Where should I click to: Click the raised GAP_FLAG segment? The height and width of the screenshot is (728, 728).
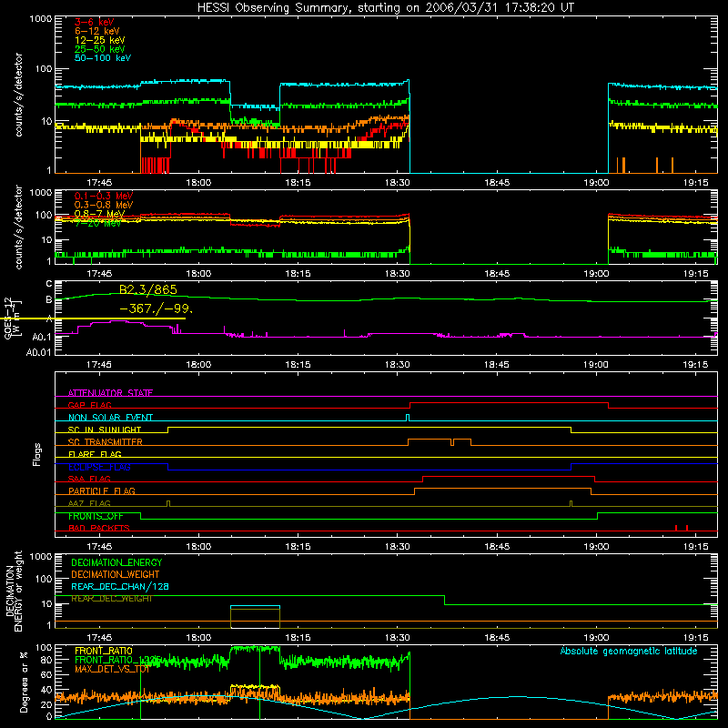coord(509,403)
